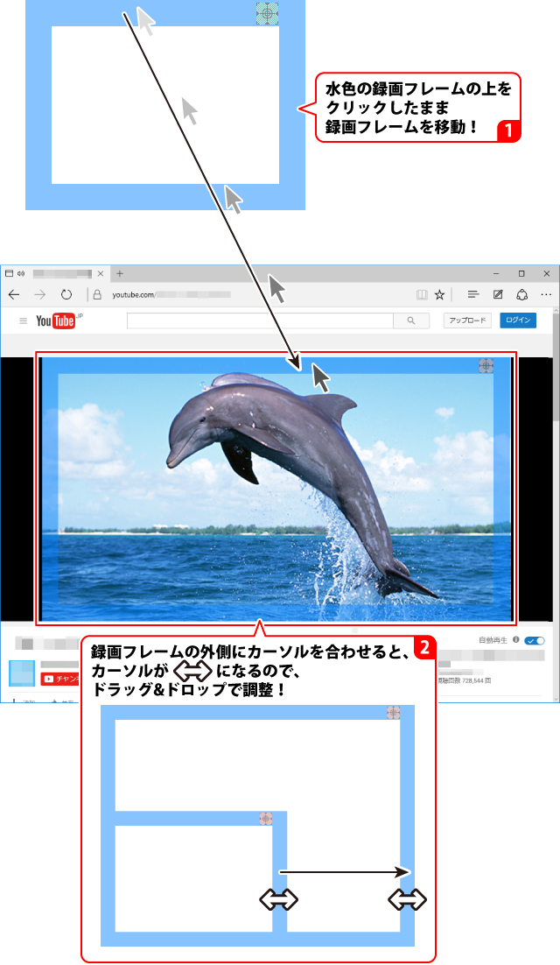Go back with the Edge back arrow

[14, 295]
